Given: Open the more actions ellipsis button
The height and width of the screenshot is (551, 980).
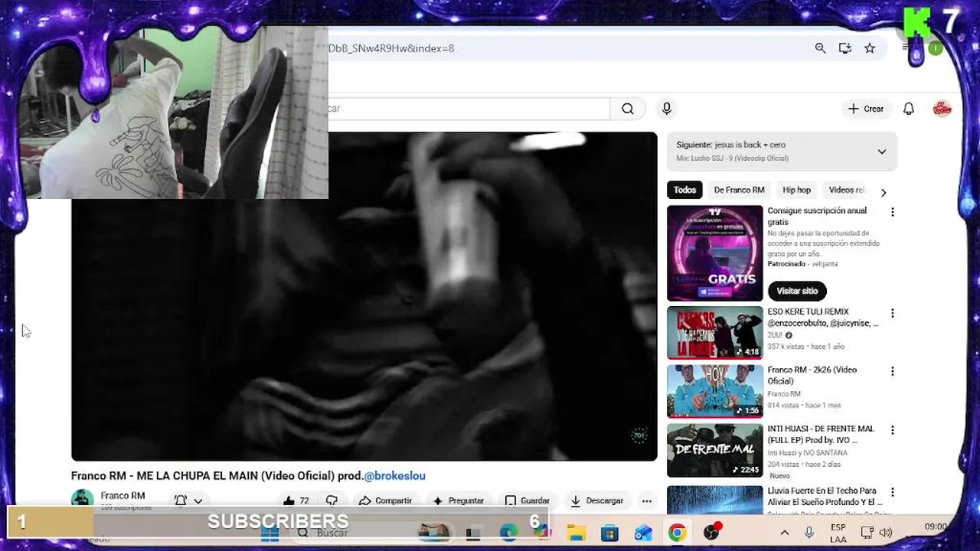Looking at the screenshot, I should click(647, 501).
